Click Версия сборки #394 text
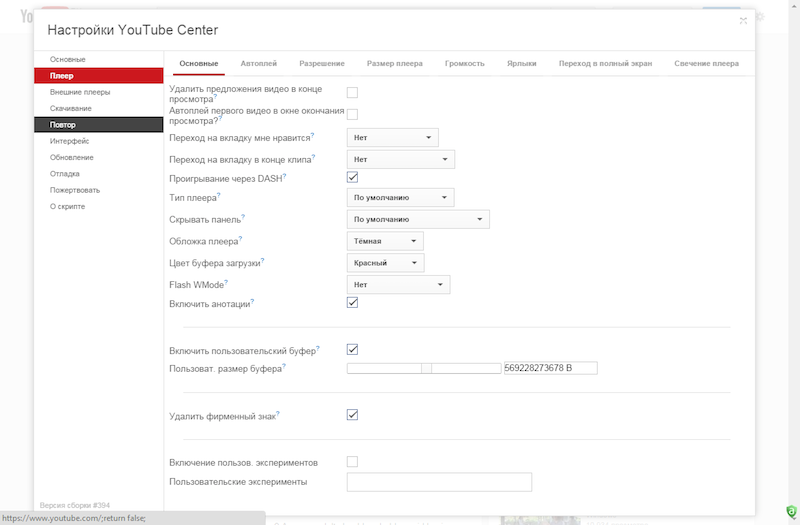Viewport: 800px width, 525px height. pyautogui.click(x=75, y=505)
